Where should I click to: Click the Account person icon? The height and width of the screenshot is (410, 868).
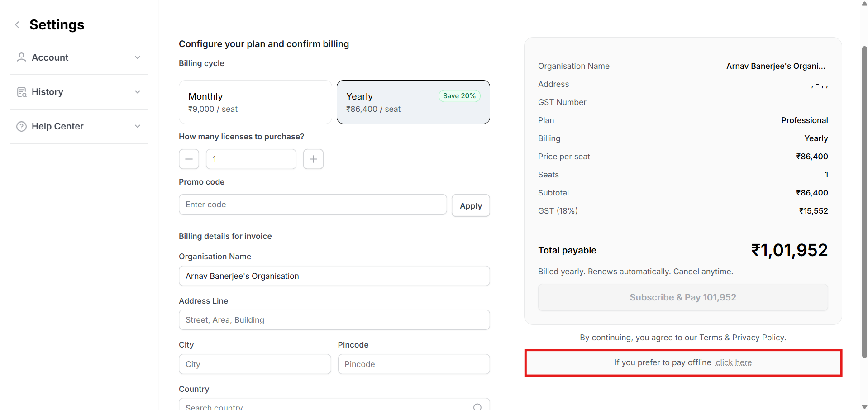[x=21, y=57]
